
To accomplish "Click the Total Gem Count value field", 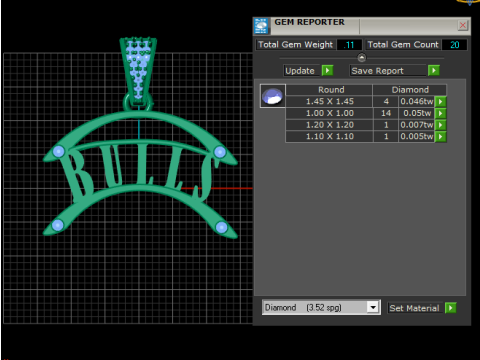I will (x=454, y=45).
